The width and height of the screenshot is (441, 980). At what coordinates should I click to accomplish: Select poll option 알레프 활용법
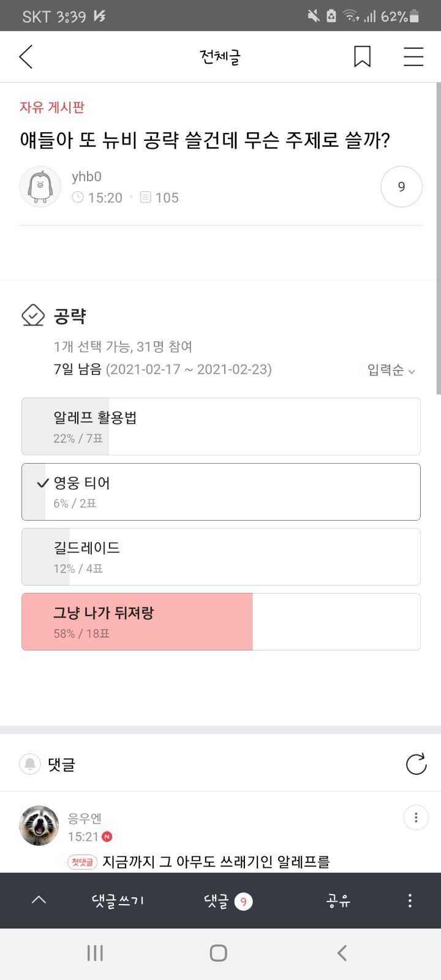(x=221, y=426)
